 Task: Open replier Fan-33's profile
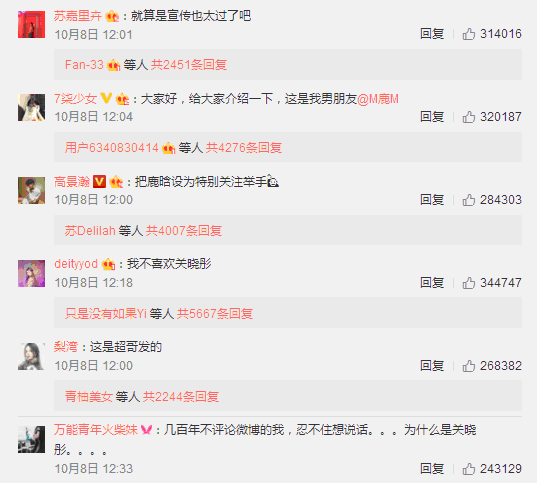click(84, 65)
